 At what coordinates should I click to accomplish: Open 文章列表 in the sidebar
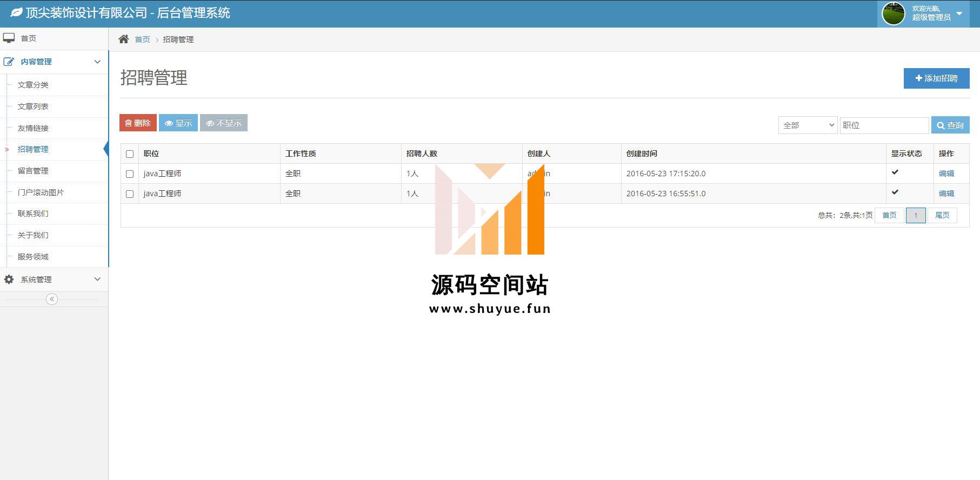click(x=33, y=106)
